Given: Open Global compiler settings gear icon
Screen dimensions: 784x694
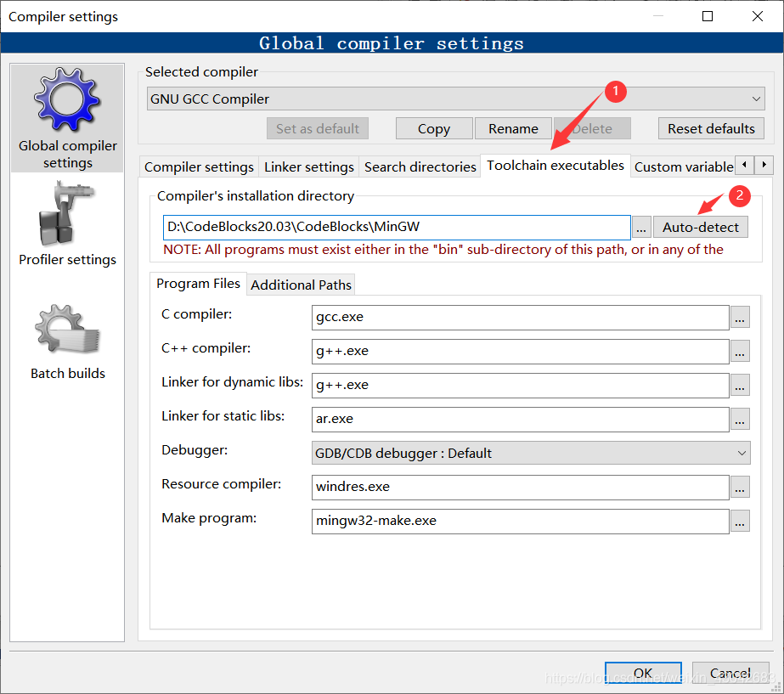Looking at the screenshot, I should coord(67,99).
